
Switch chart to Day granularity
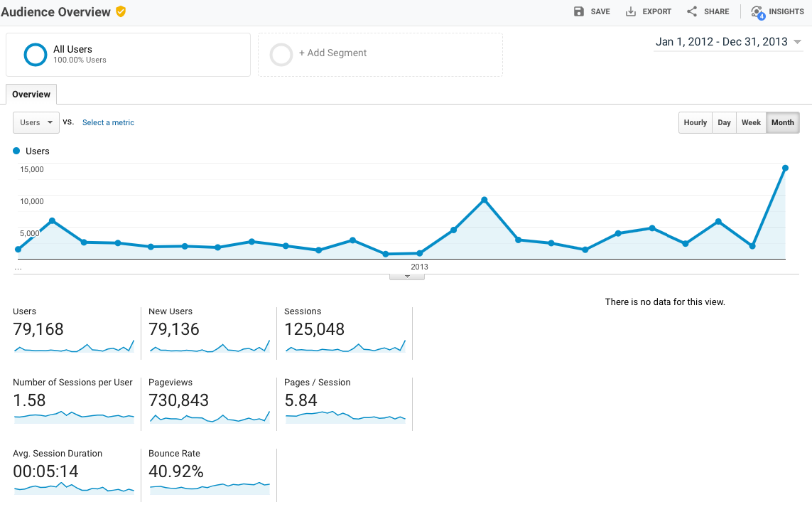(x=724, y=122)
